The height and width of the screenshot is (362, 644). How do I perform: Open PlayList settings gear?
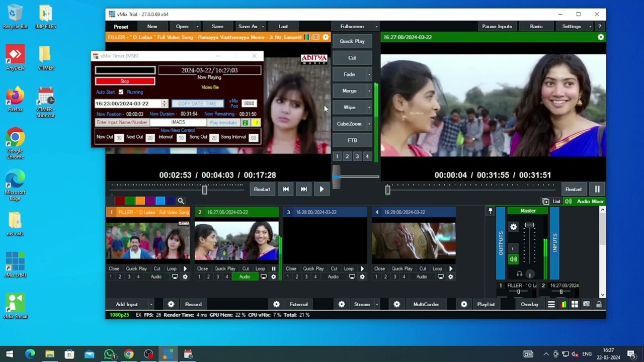[x=464, y=304]
